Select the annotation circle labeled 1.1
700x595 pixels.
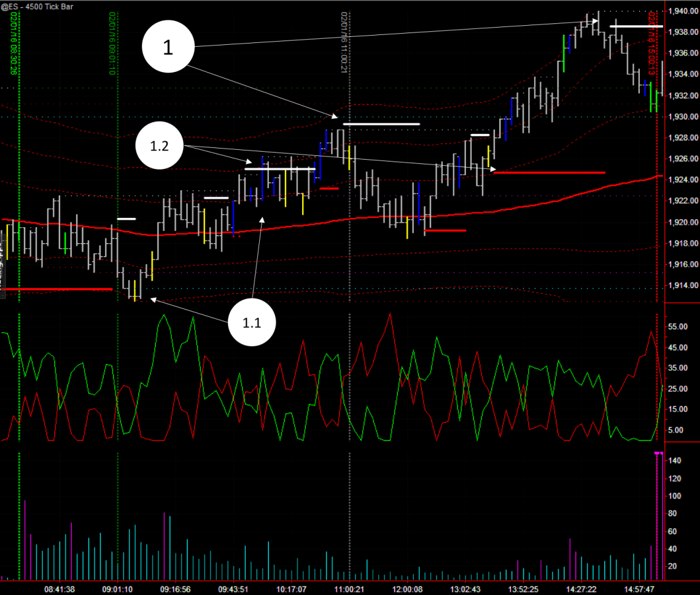click(252, 322)
